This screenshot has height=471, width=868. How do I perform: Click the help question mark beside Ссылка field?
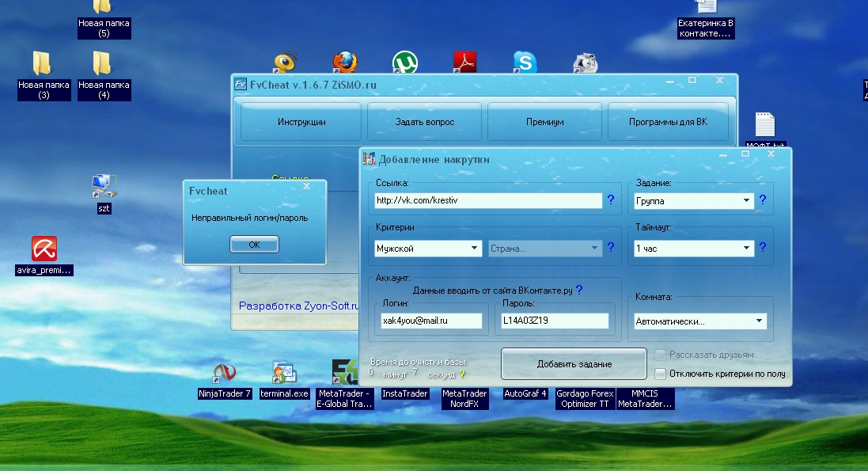611,199
